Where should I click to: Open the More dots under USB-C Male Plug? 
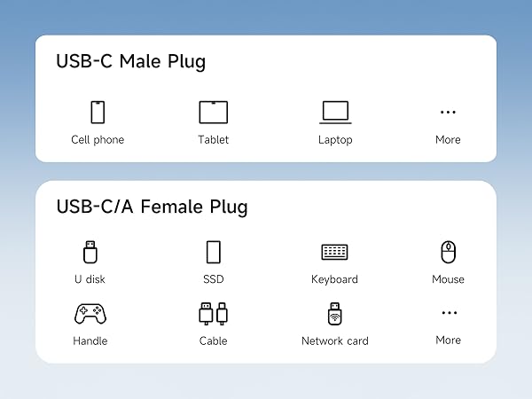pos(448,113)
